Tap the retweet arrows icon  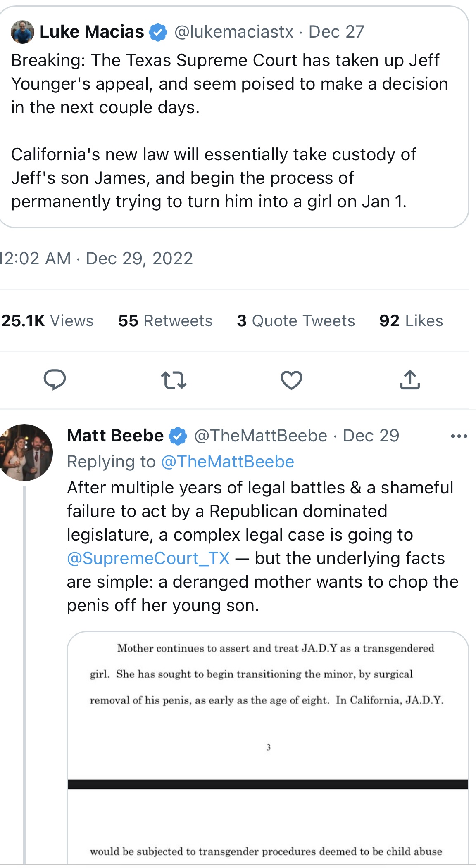173,380
